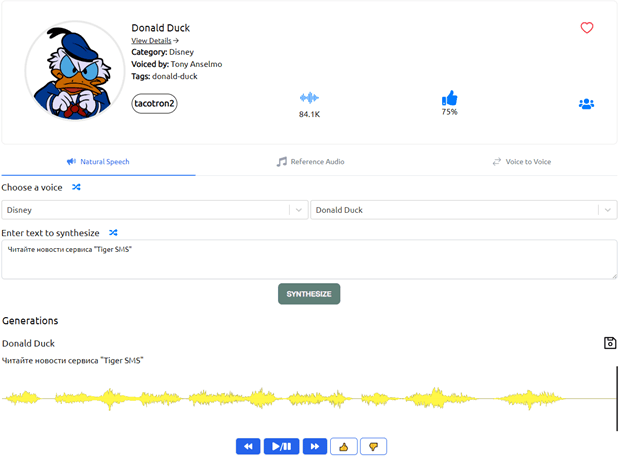This screenshot has width=624, height=459.
Task: Randomize the text to synthesize
Action: point(113,232)
